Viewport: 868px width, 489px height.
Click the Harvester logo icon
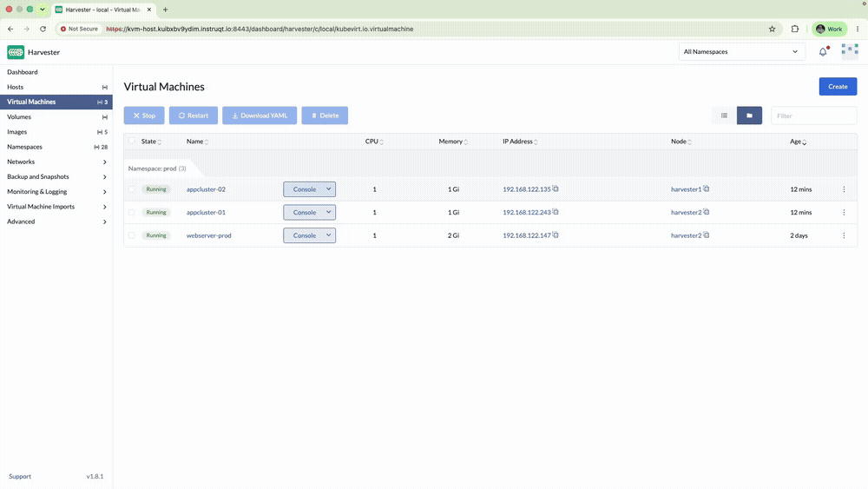[x=16, y=52]
